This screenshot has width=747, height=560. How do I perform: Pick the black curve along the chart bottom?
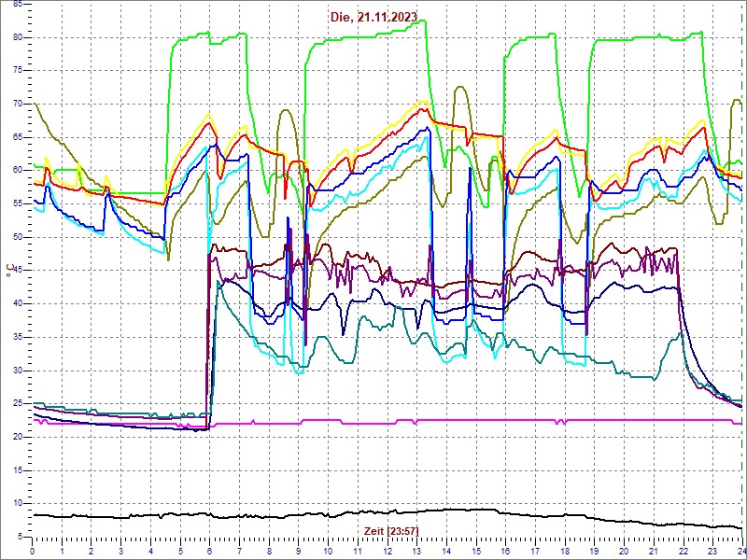tap(280, 515)
